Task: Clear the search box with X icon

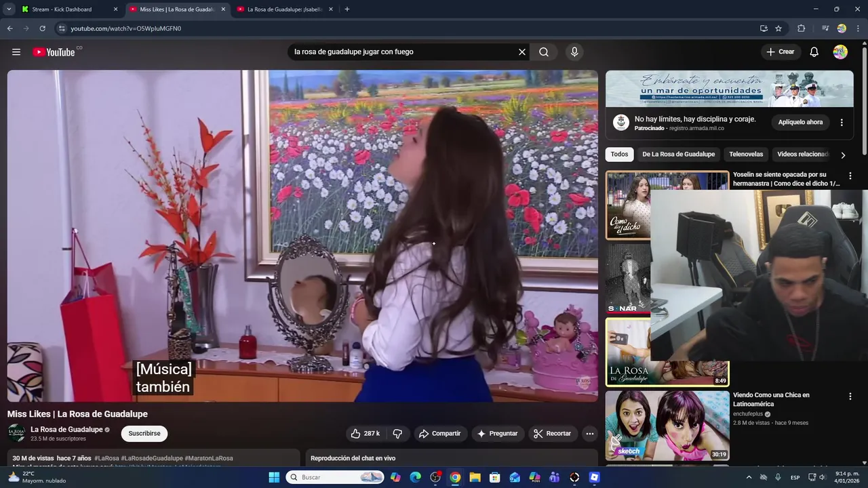Action: point(522,52)
